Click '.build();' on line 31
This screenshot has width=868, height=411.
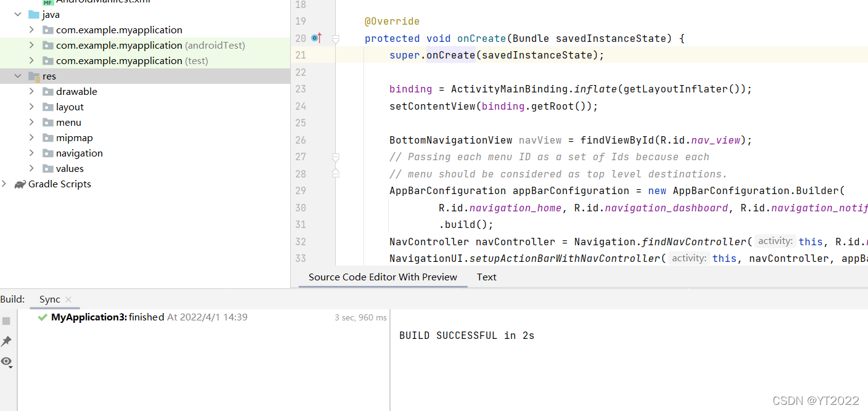point(466,225)
